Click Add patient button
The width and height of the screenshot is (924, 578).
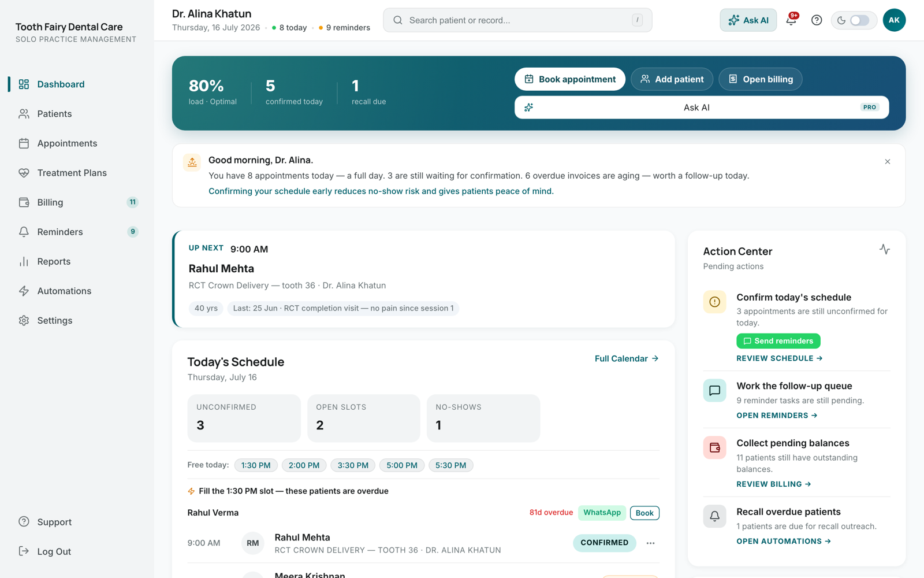(x=672, y=79)
